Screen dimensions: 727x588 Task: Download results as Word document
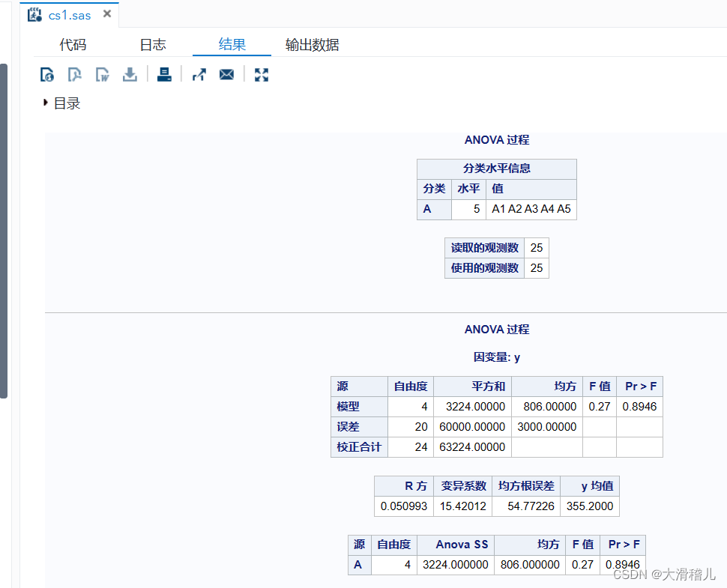102,74
